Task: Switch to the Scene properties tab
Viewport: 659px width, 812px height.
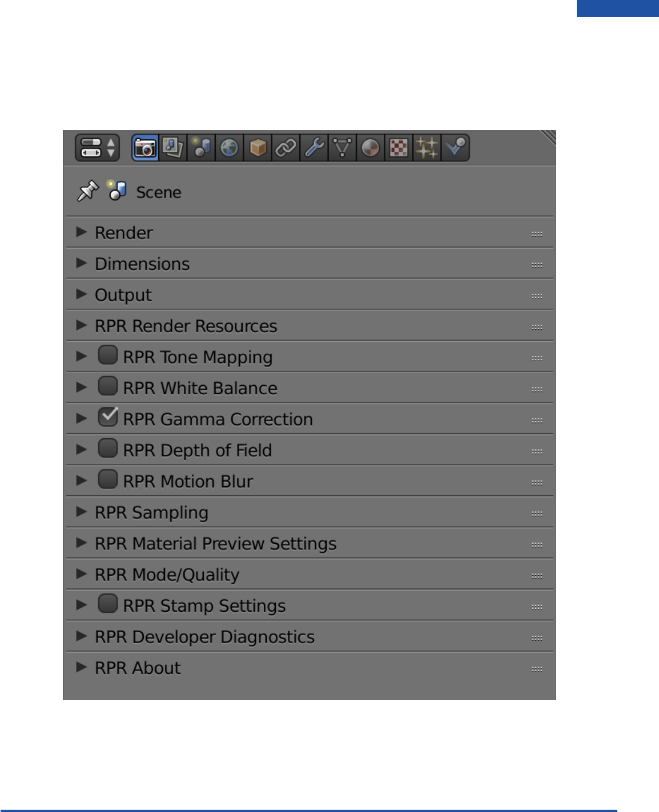Action: (201, 148)
